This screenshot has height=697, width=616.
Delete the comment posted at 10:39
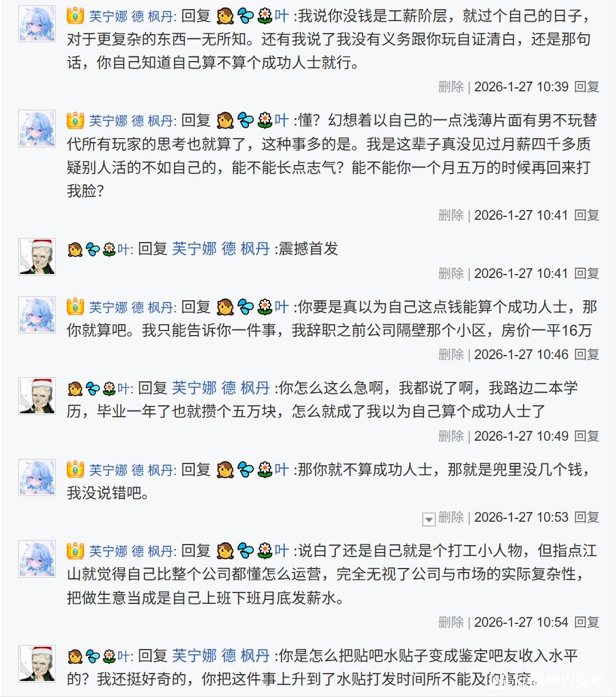point(450,87)
